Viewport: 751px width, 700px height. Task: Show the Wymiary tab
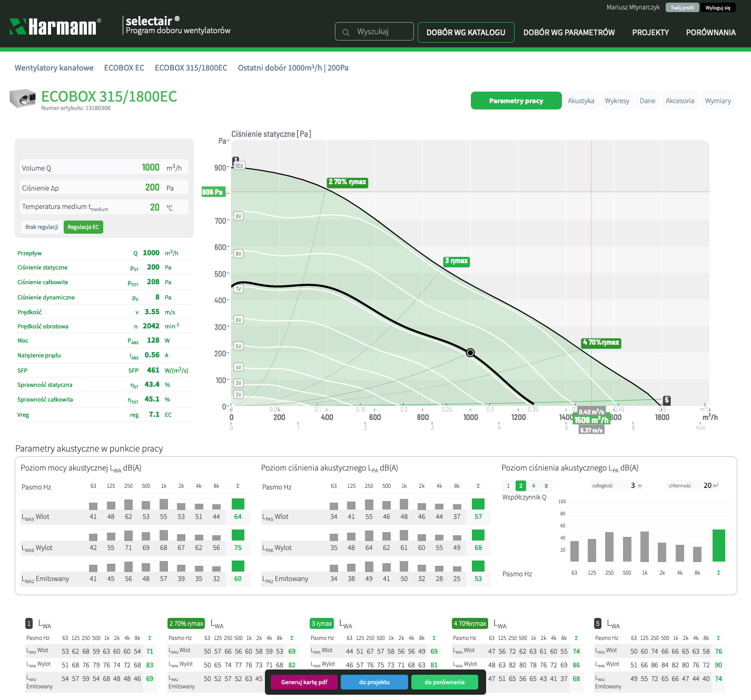[718, 101]
